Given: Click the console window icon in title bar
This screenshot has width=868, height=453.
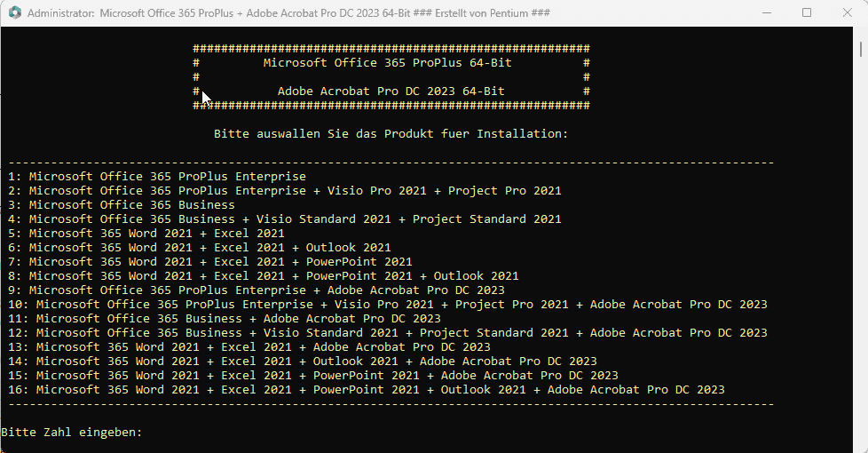Looking at the screenshot, I should point(15,12).
